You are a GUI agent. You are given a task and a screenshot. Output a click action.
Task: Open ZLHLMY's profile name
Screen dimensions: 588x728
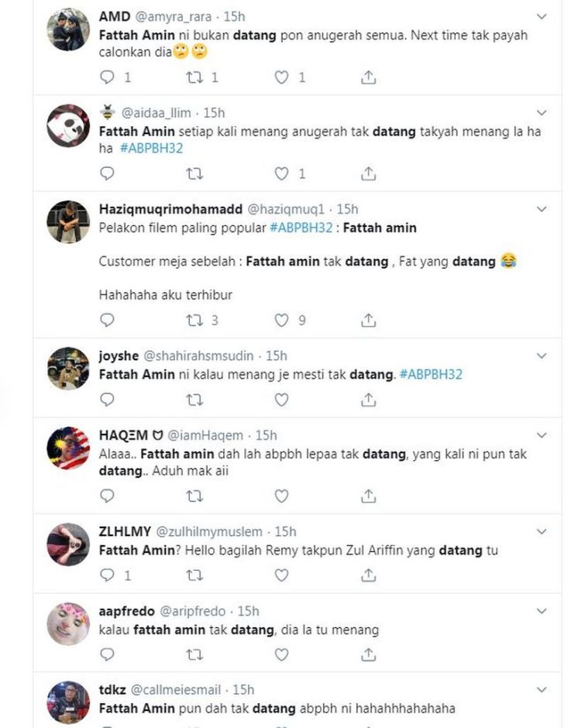click(x=125, y=531)
